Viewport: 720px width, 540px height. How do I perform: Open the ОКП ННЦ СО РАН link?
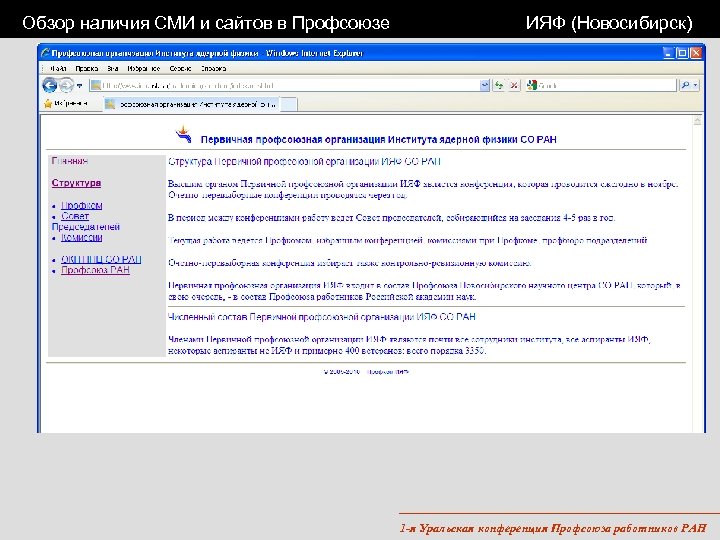click(x=101, y=259)
